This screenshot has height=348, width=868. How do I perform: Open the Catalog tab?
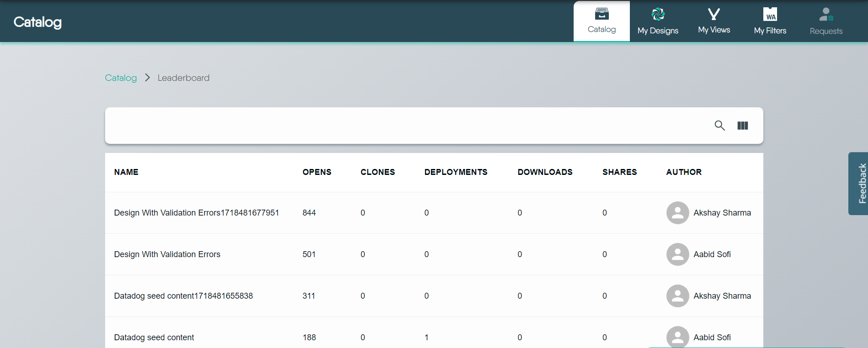pyautogui.click(x=602, y=21)
